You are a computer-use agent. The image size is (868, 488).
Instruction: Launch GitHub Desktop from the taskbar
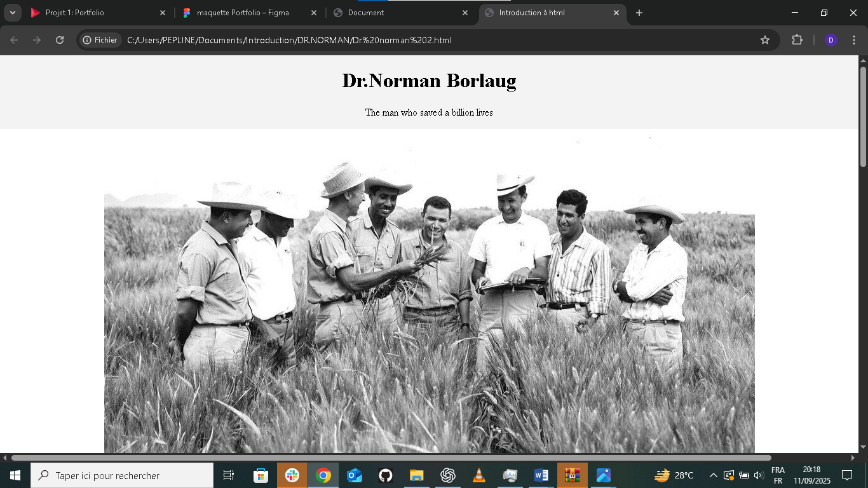pyautogui.click(x=385, y=475)
